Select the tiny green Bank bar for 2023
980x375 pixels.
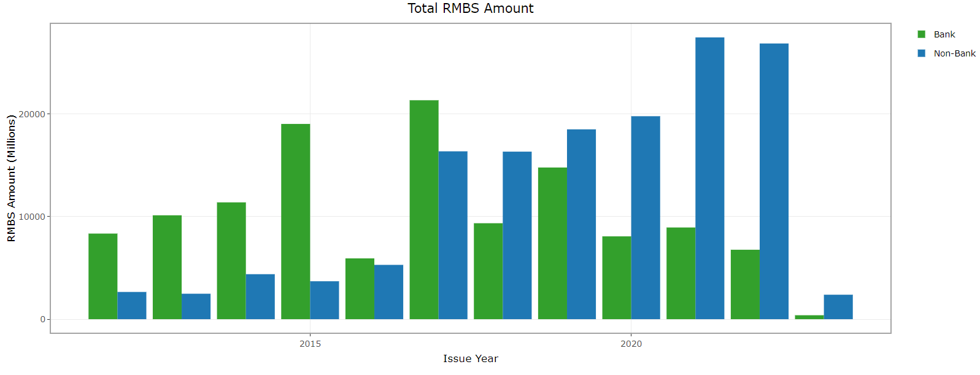coord(809,317)
